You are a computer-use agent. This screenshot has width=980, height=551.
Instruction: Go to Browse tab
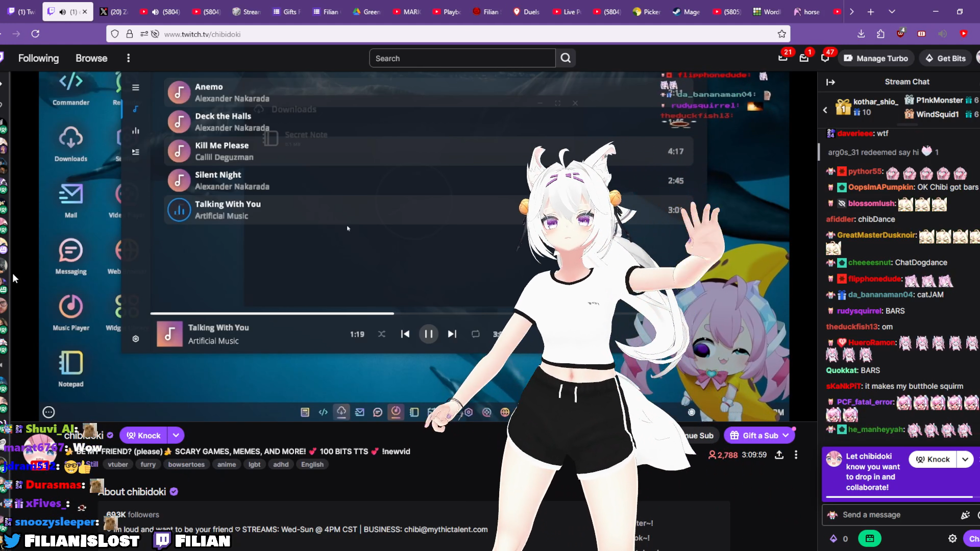[91, 58]
